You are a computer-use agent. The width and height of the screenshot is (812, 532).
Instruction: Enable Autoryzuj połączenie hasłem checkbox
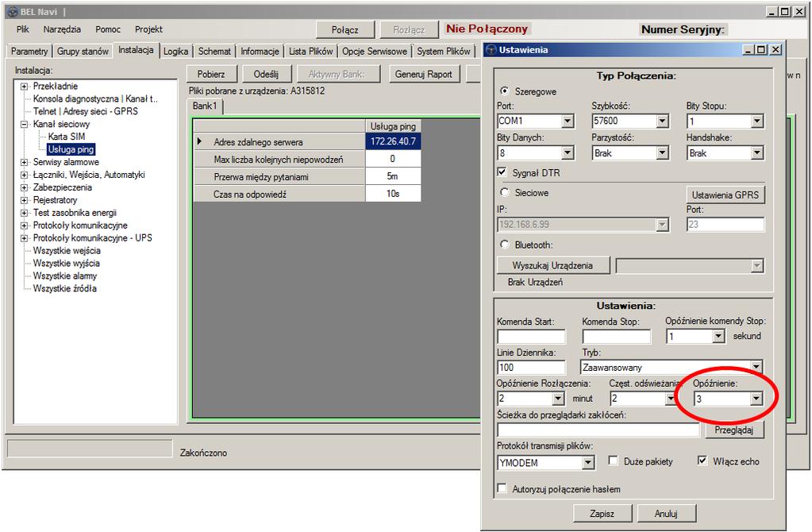502,488
